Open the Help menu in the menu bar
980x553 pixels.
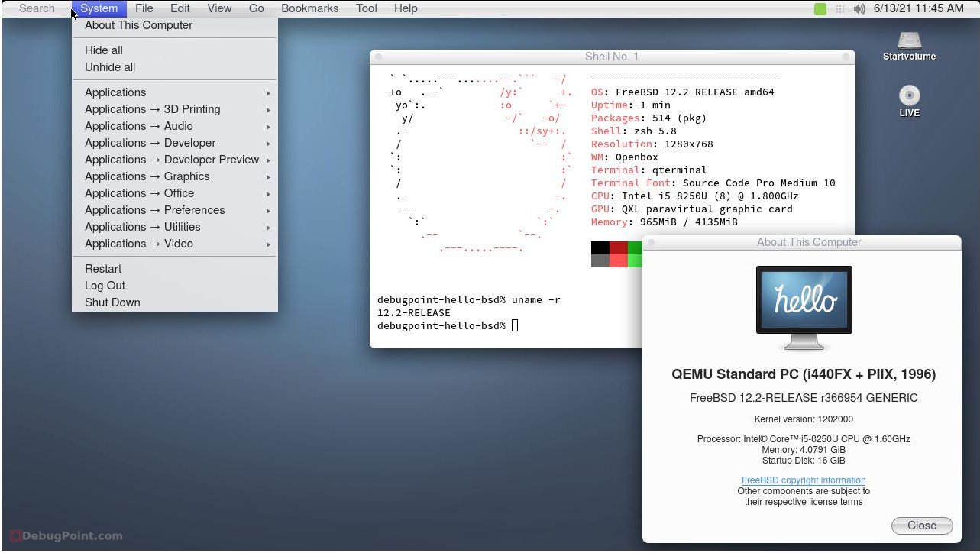(x=406, y=8)
